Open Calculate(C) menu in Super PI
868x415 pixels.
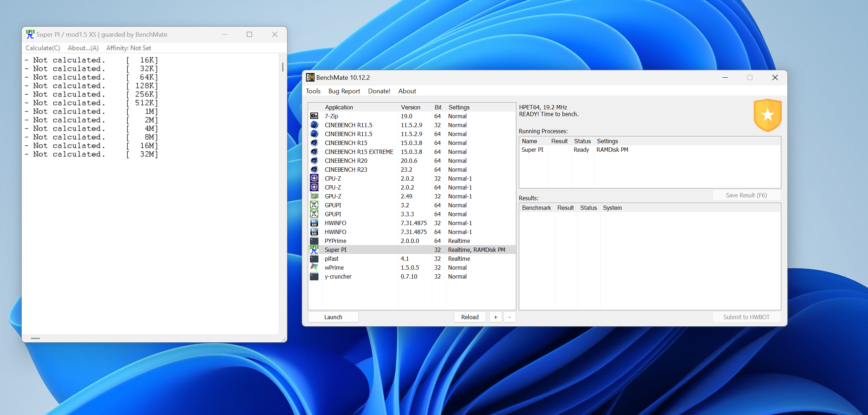pyautogui.click(x=43, y=48)
